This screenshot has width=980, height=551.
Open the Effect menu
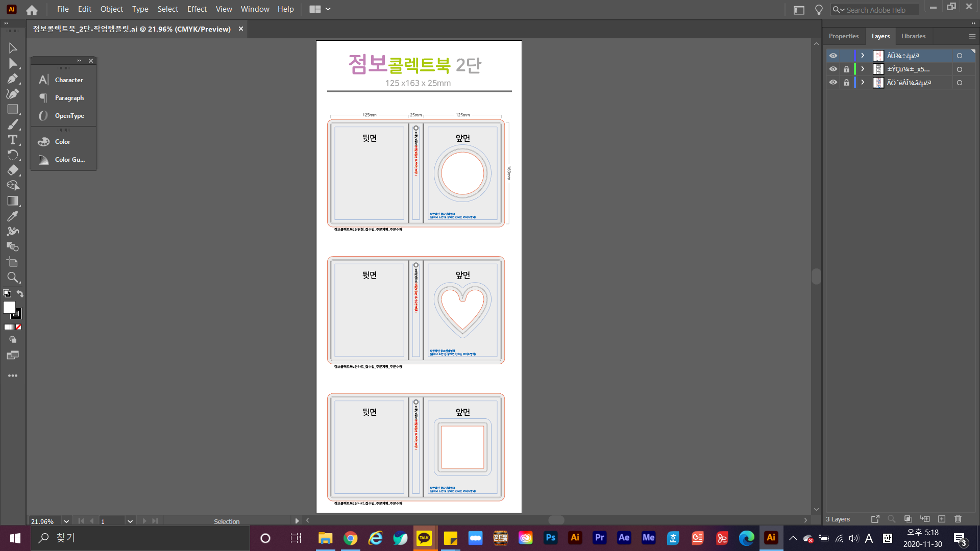pos(197,9)
